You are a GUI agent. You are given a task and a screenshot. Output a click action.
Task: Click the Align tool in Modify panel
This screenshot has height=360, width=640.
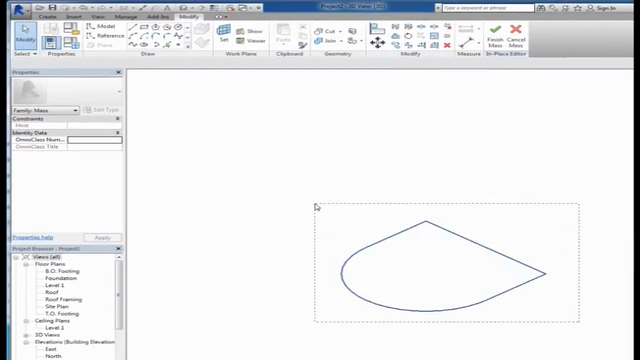coord(377,29)
